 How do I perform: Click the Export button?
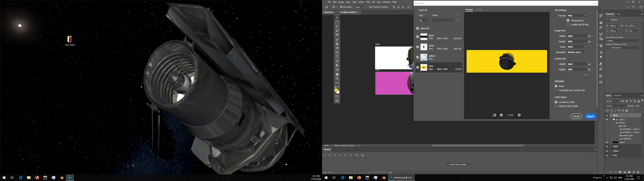(x=590, y=116)
